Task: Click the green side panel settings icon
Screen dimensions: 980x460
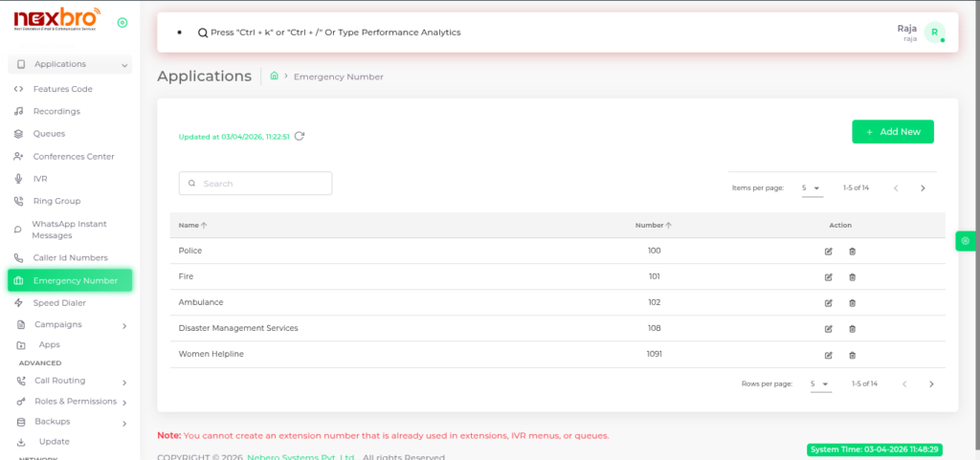Action: (x=966, y=241)
